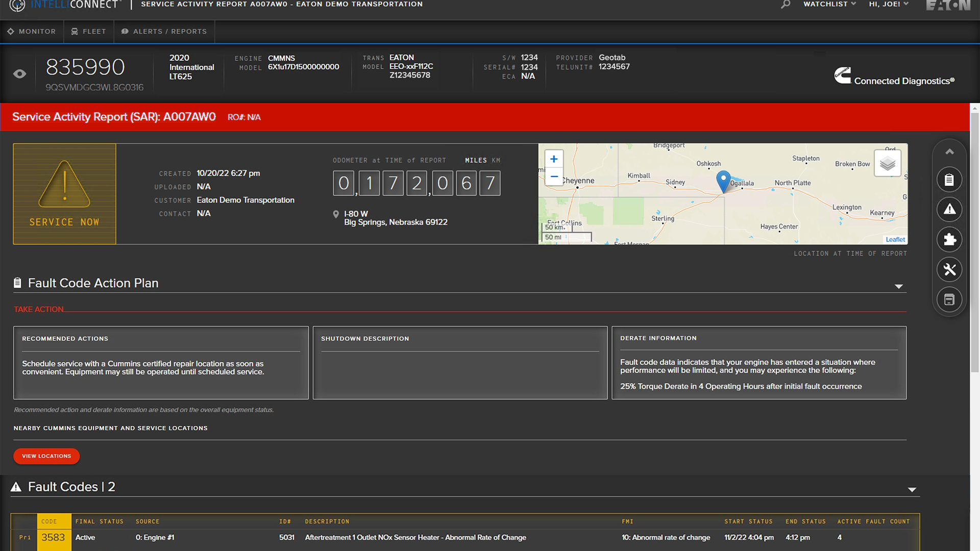Open the FLEET menu tab
980x551 pixels.
[89, 32]
